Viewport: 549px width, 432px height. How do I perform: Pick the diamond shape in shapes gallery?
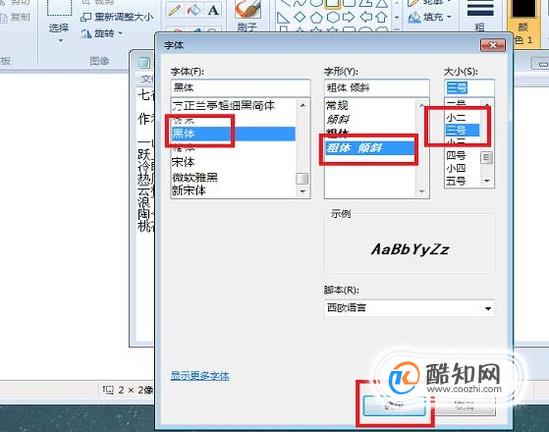coord(300,17)
